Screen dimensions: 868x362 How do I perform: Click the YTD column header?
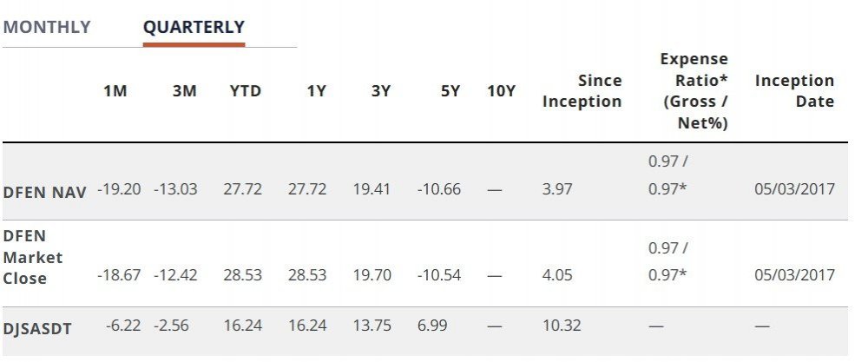[245, 91]
